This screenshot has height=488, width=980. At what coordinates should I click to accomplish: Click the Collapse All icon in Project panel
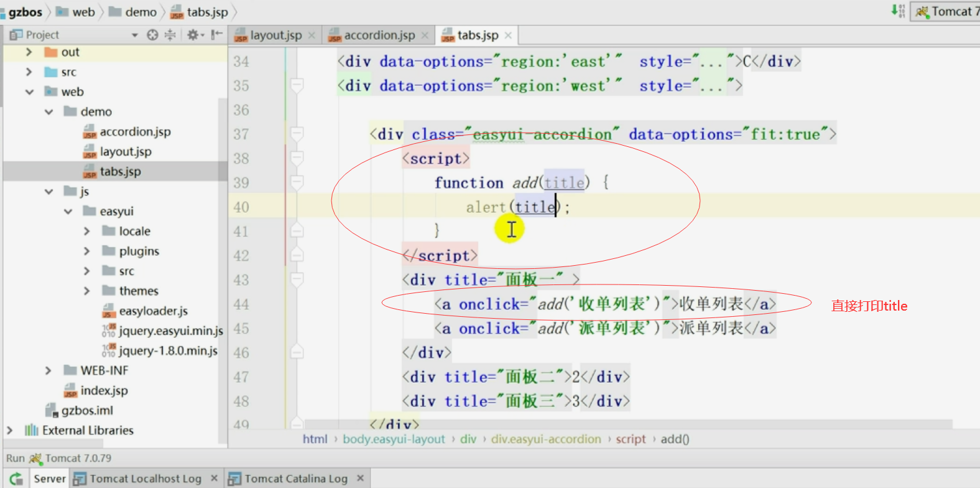170,35
